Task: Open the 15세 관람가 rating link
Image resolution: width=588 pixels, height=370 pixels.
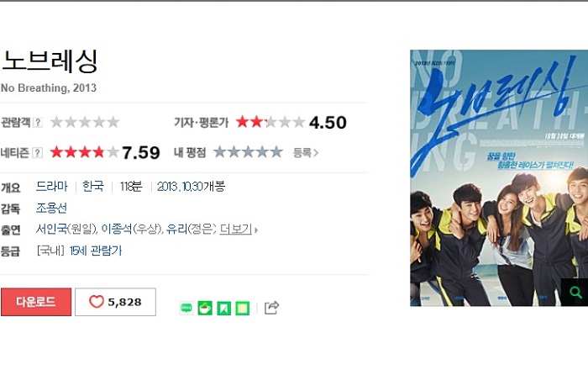Action: coord(96,251)
